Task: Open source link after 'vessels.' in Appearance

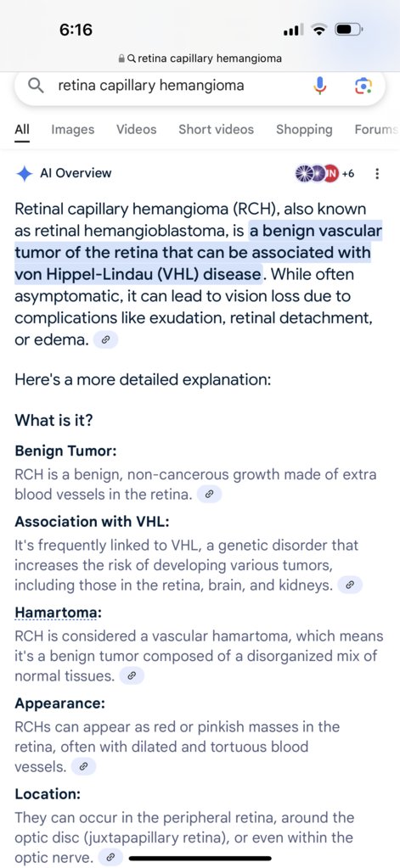Action: tap(84, 767)
